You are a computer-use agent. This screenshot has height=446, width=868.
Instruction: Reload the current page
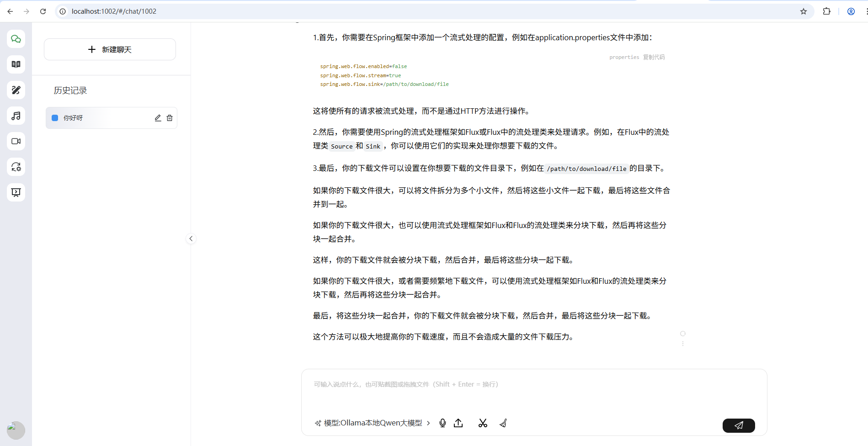tap(43, 11)
